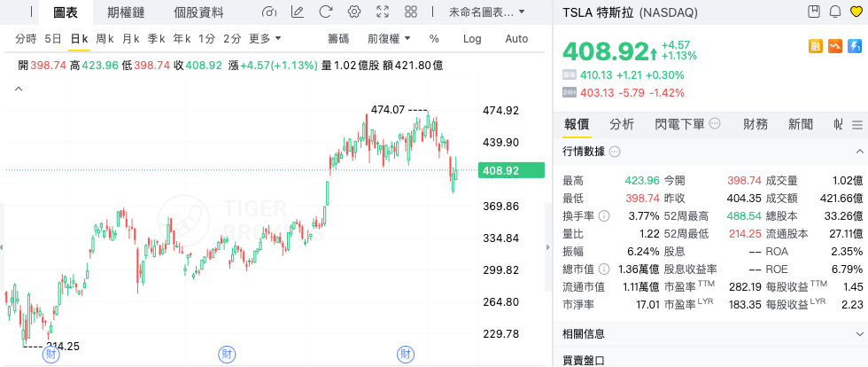868x367 pixels.
Task: Toggle Auto scaling on chart
Action: click(x=516, y=39)
